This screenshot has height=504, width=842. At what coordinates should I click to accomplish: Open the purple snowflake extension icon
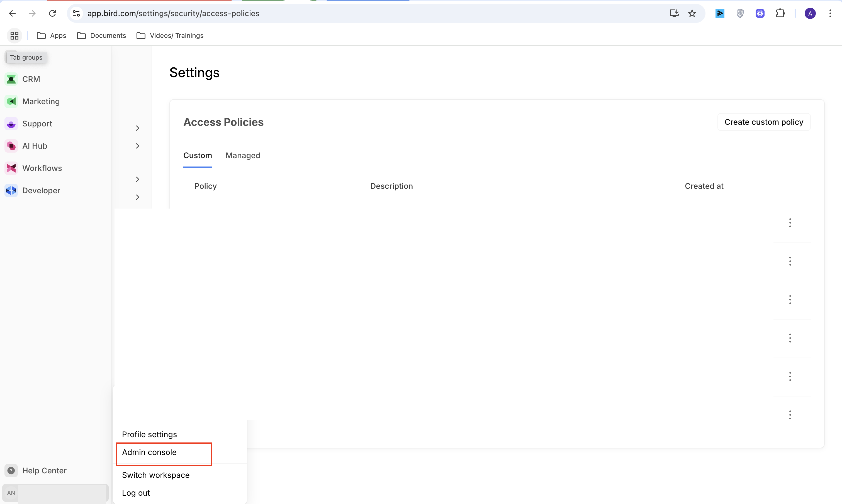coord(760,13)
